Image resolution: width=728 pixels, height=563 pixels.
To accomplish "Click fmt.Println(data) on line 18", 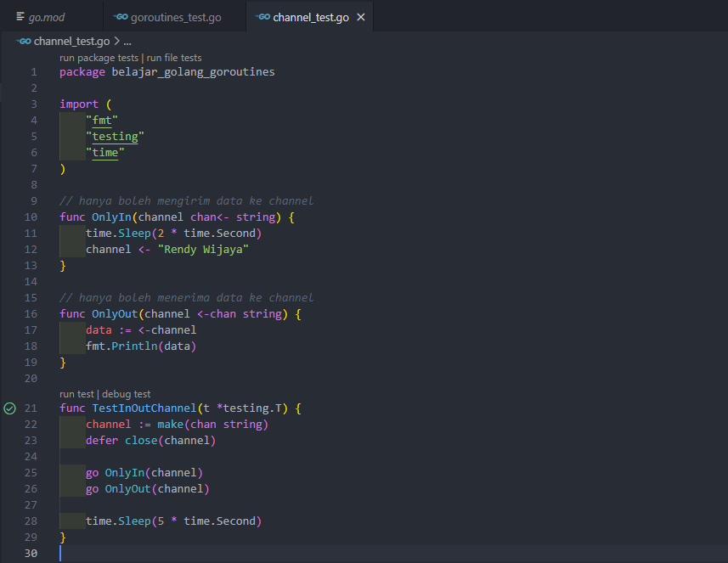I will (141, 346).
